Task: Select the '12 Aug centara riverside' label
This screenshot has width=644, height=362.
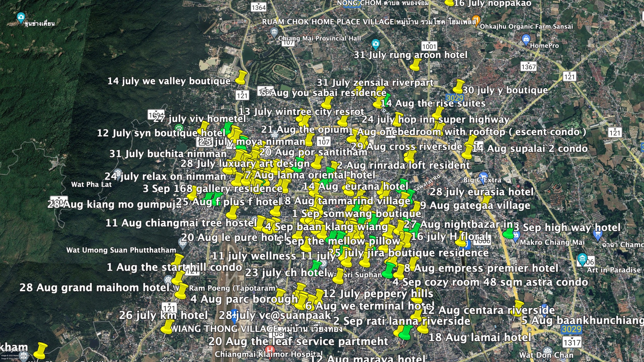Action: [488, 310]
